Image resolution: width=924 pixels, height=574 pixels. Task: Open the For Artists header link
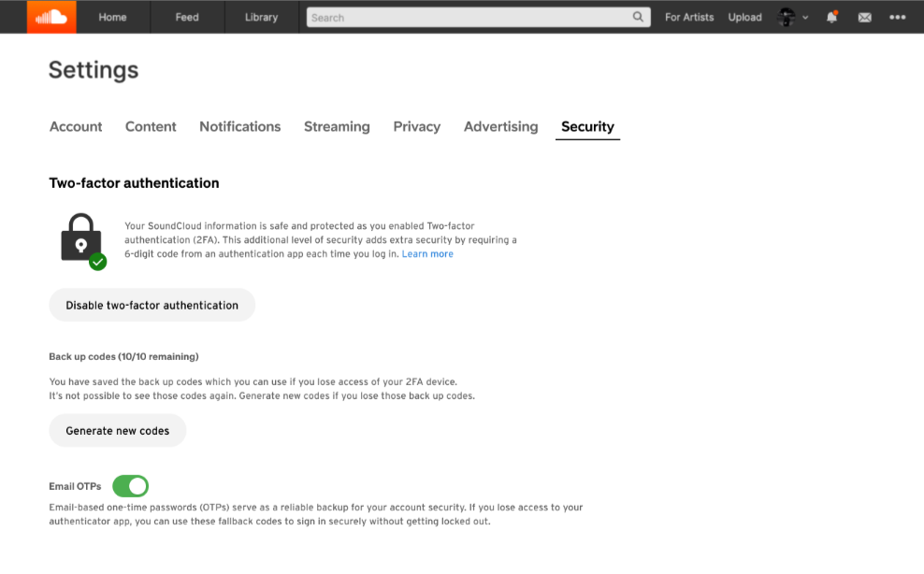(x=689, y=17)
